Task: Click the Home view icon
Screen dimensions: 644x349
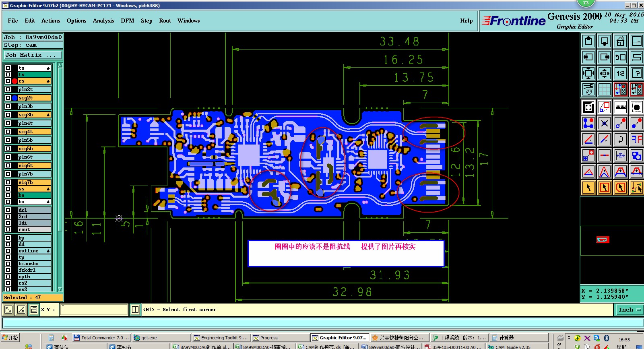Action: (x=620, y=41)
